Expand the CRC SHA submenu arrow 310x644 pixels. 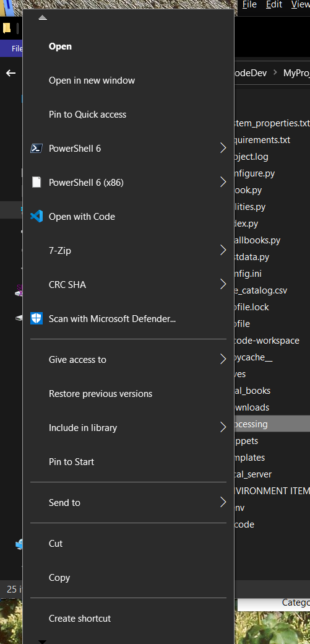(x=223, y=284)
